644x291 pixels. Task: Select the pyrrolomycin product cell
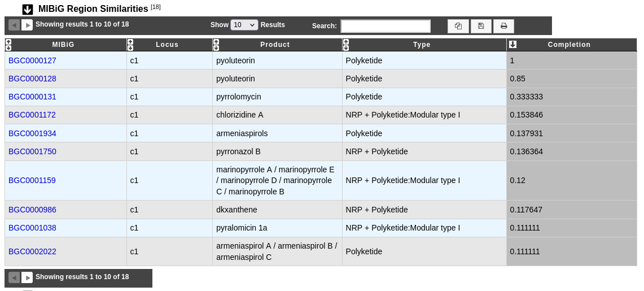(x=277, y=97)
